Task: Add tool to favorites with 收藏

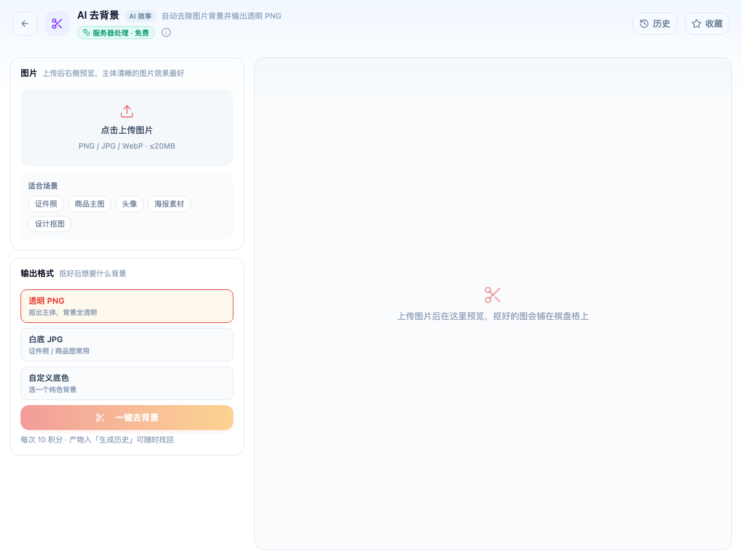Action: tap(707, 24)
